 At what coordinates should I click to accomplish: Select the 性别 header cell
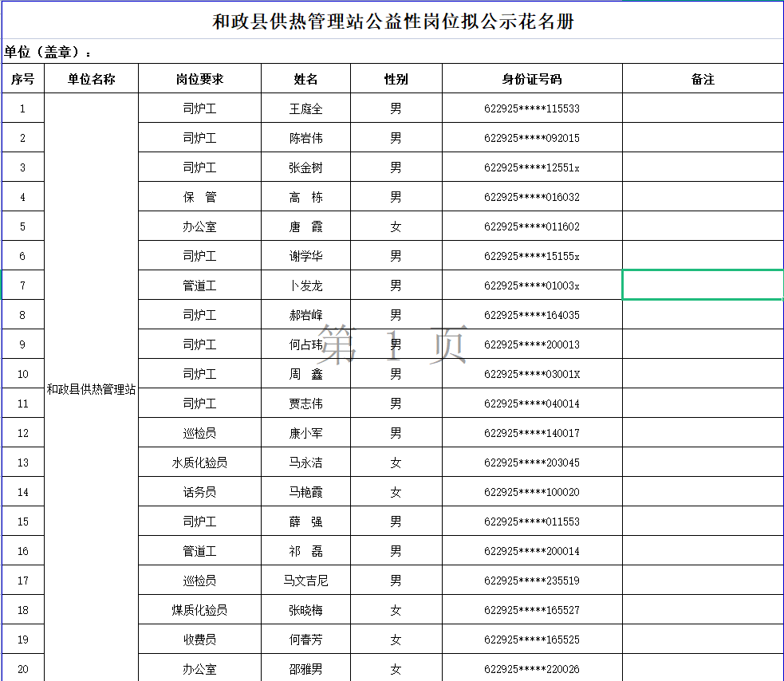pyautogui.click(x=396, y=78)
